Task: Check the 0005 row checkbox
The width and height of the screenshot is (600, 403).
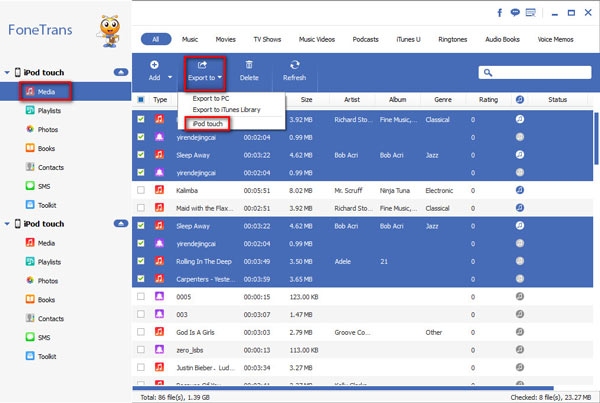Action: coord(141,297)
